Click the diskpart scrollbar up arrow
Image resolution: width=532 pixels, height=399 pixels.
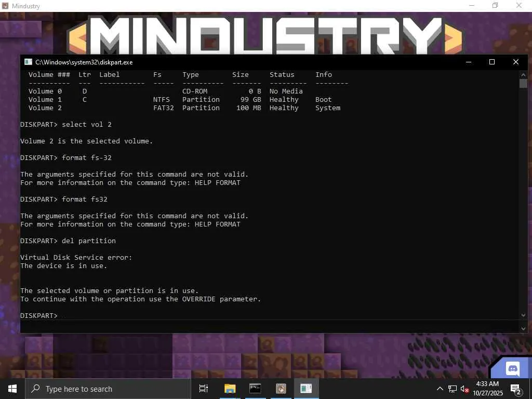click(523, 75)
